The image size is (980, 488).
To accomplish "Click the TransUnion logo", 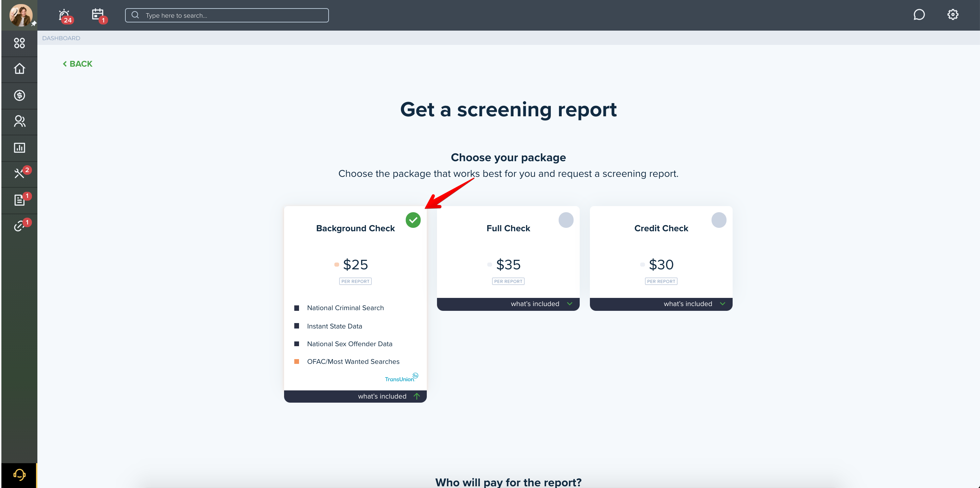I will click(401, 377).
